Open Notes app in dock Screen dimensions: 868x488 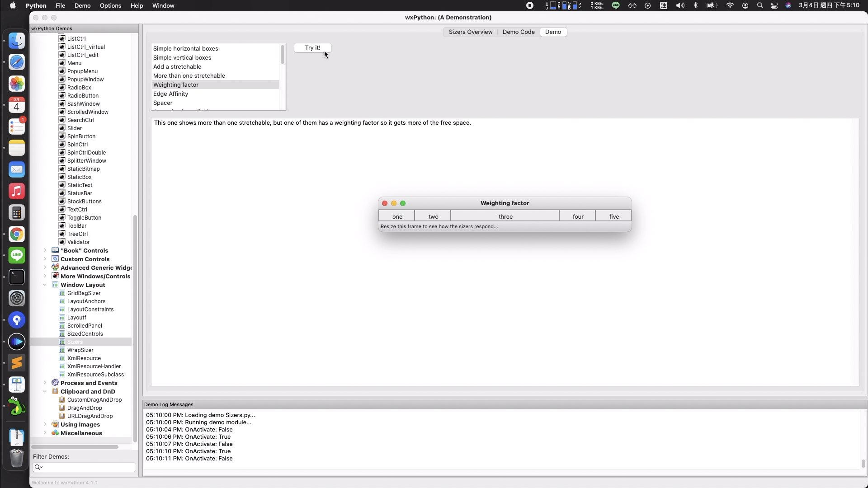click(17, 148)
